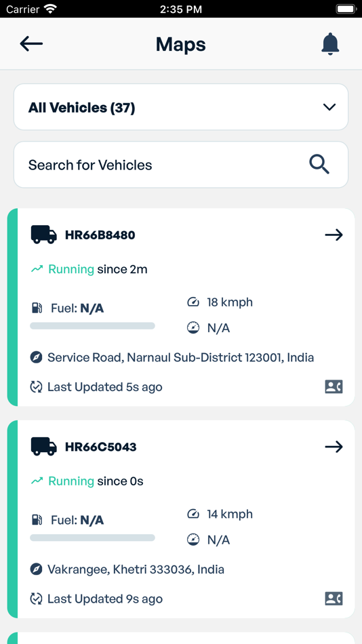This screenshot has height=644, width=362.
Task: Tap 18 kmph speed reading
Action: (230, 302)
